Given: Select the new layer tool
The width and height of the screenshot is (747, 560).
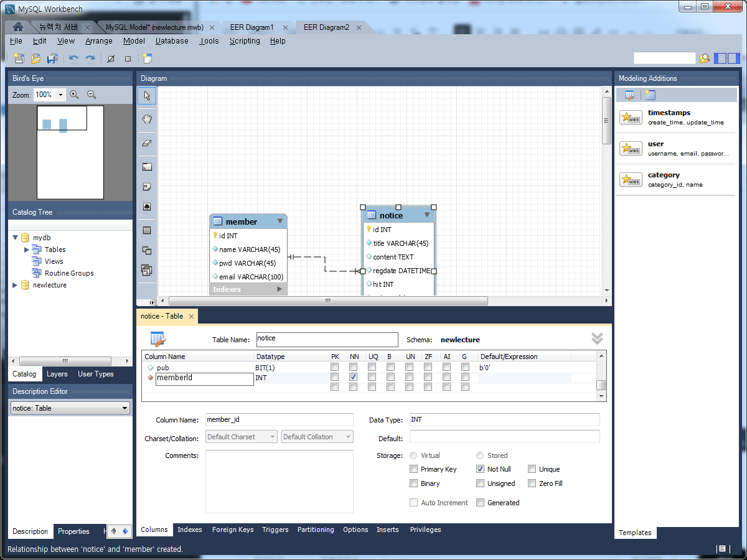Looking at the screenshot, I should pos(147,167).
